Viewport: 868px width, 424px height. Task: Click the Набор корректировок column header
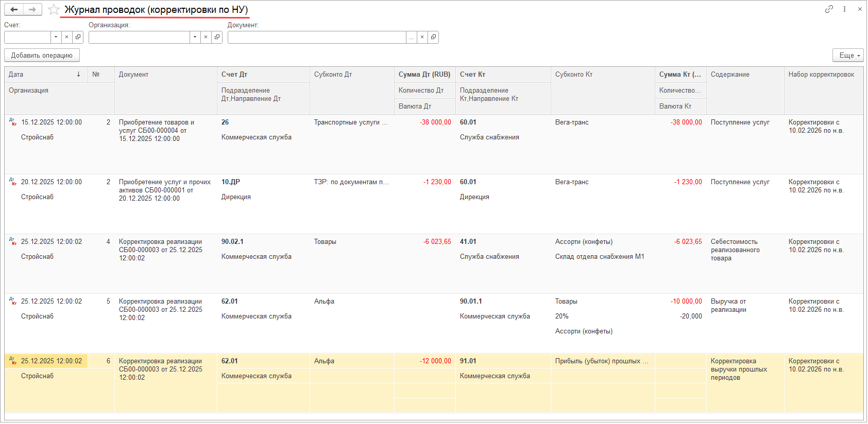coord(823,75)
